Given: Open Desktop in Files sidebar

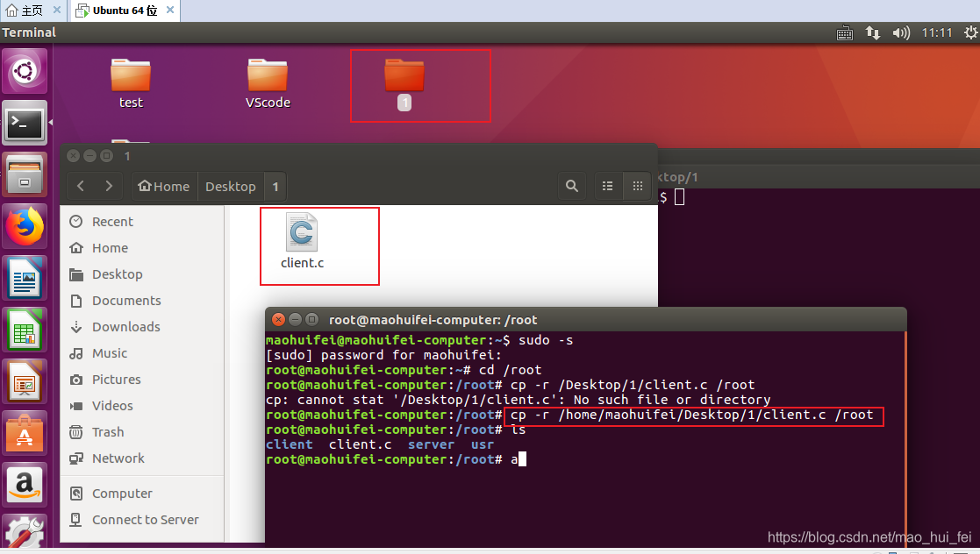Looking at the screenshot, I should tap(142, 274).
